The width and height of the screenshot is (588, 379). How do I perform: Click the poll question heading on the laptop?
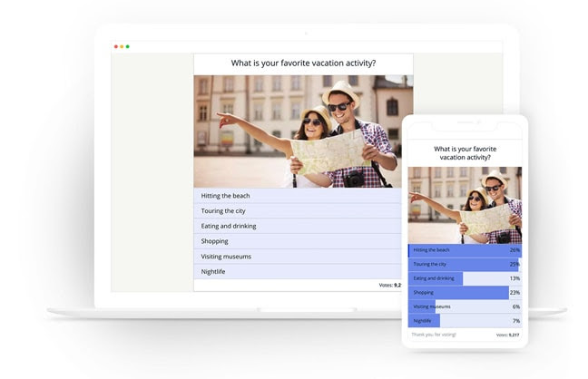(303, 63)
